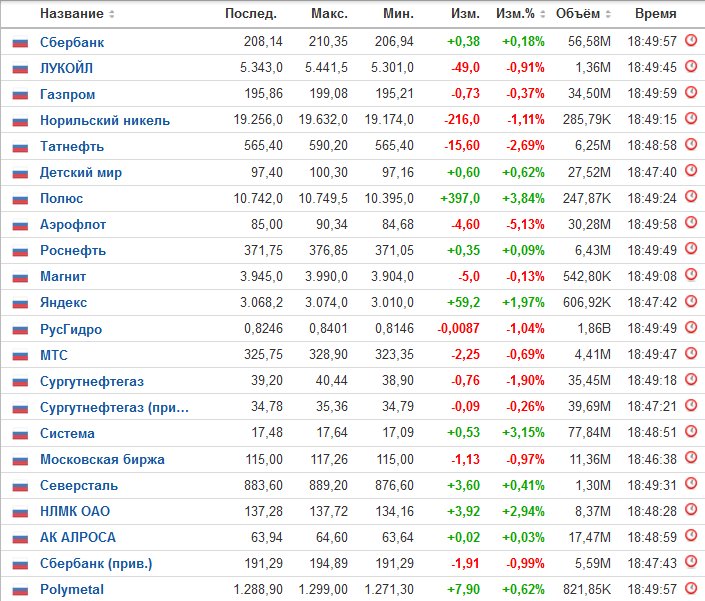Viewport: 705px width, 601px height.
Task: Click the clock icon in РусГидро row
Action: tap(691, 327)
